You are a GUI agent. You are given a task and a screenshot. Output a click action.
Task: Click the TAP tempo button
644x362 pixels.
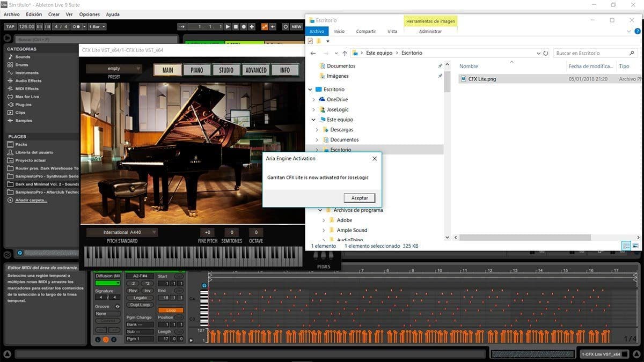click(10, 26)
